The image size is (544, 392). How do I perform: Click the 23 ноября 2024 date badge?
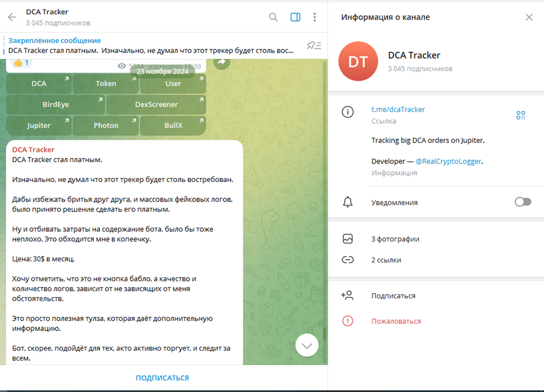click(163, 71)
